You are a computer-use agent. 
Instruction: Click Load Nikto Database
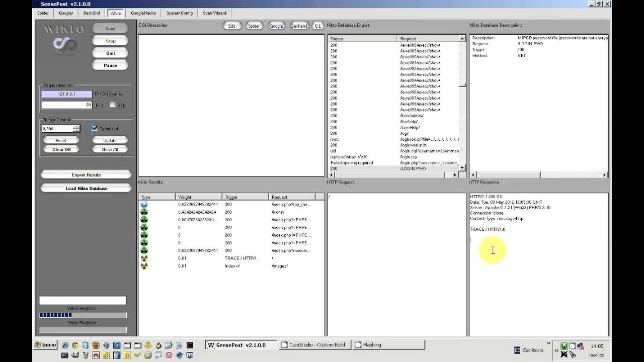(86, 189)
